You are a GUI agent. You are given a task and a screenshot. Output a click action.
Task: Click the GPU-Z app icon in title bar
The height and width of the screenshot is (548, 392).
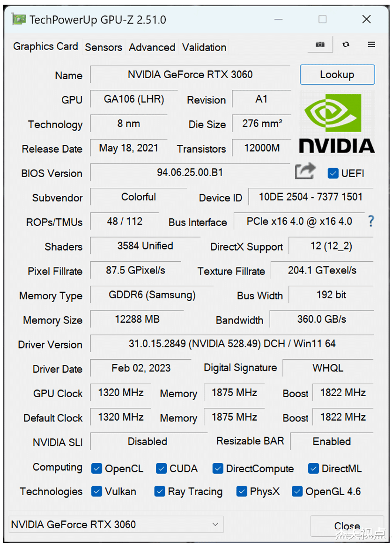tap(19, 19)
